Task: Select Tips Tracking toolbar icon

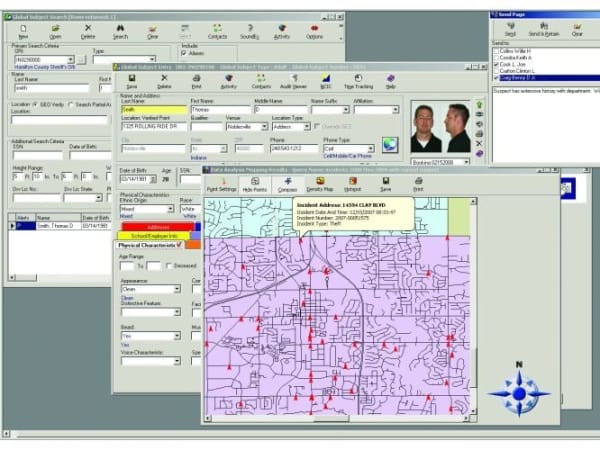Action: pyautogui.click(x=357, y=82)
